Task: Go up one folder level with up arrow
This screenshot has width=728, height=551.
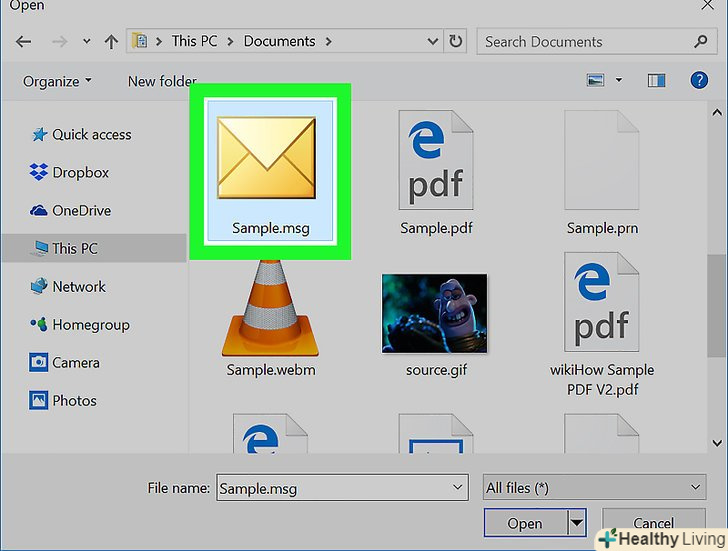Action: point(111,42)
